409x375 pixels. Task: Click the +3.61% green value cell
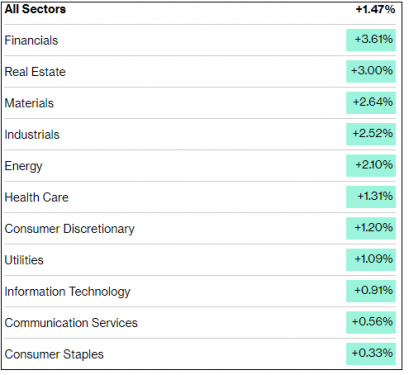click(371, 40)
